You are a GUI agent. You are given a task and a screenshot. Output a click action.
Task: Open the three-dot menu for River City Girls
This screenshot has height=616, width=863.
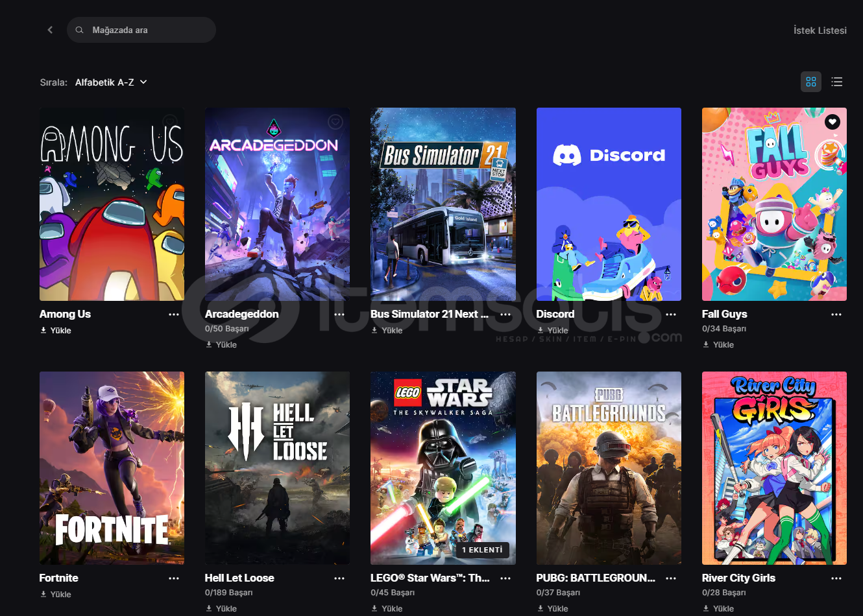[836, 578]
